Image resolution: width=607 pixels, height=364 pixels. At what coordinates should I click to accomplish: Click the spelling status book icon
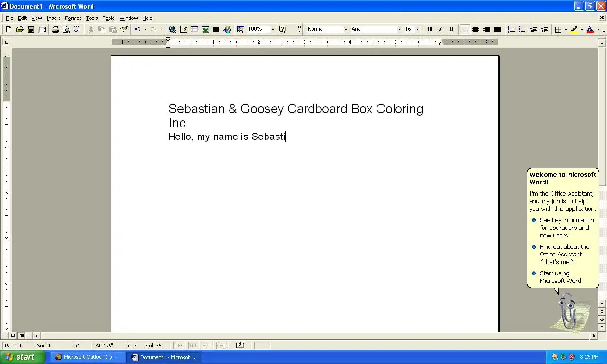[x=240, y=346]
